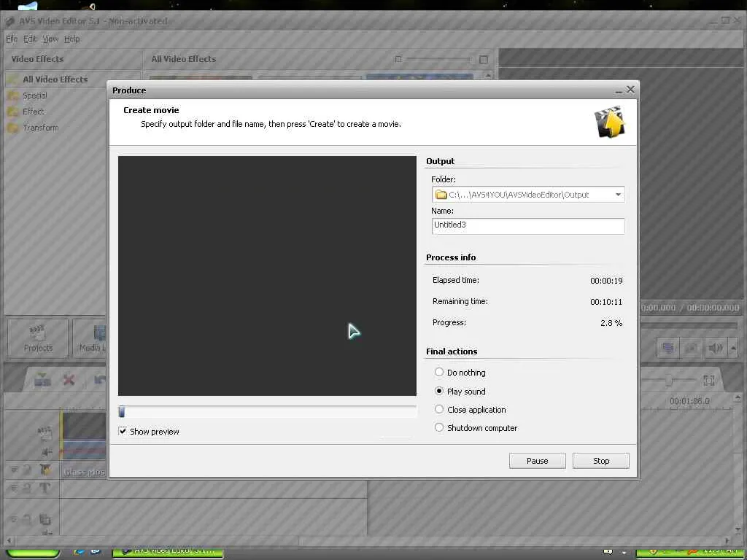Select the Close application final action
Screen dimensions: 747x560
[438, 409]
